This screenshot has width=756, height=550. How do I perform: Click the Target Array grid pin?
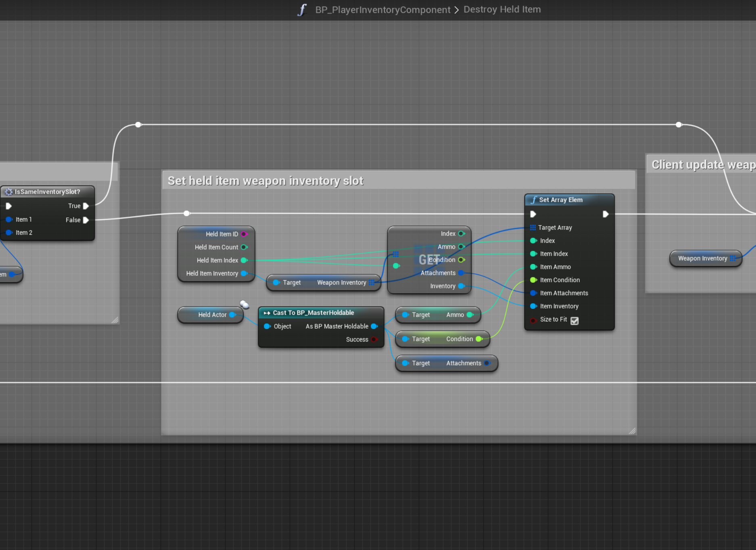coord(533,228)
